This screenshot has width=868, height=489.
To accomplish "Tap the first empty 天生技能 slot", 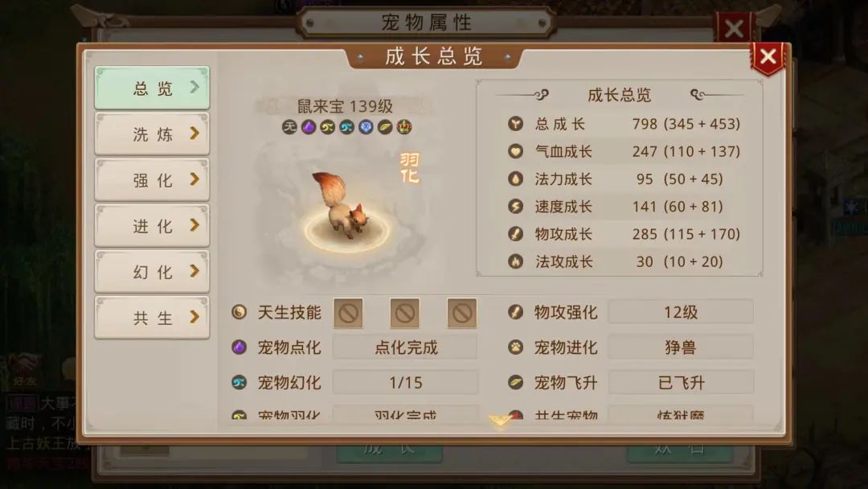I will click(348, 314).
